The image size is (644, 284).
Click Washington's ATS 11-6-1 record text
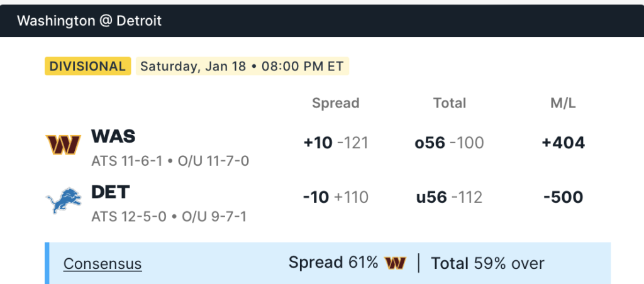tap(129, 161)
